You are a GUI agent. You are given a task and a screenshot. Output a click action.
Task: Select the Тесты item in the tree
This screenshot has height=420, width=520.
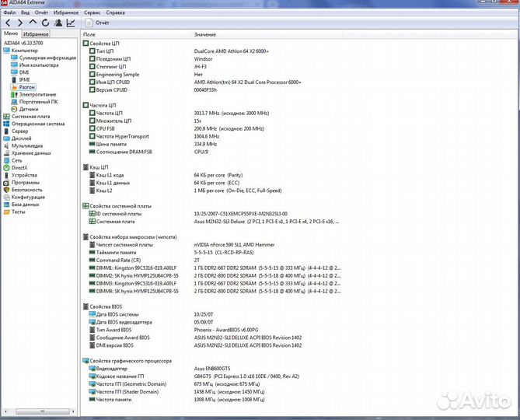(x=18, y=212)
